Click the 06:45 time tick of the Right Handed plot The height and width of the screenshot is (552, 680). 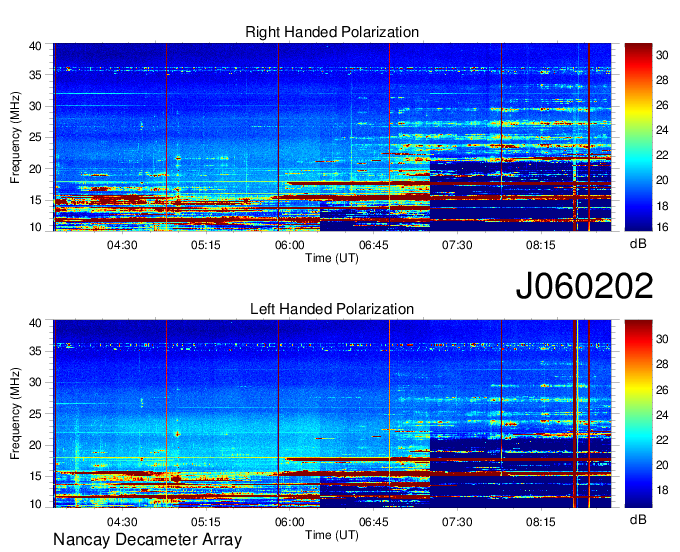[373, 245]
